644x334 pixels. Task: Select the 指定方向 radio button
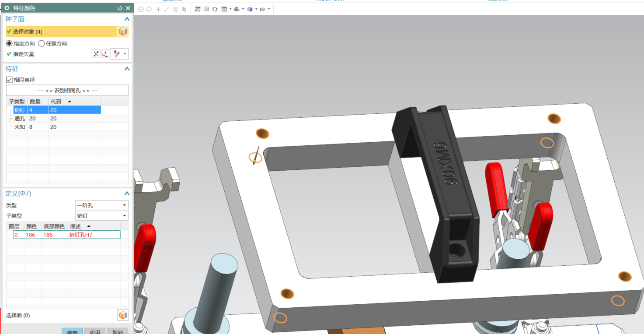(x=9, y=43)
